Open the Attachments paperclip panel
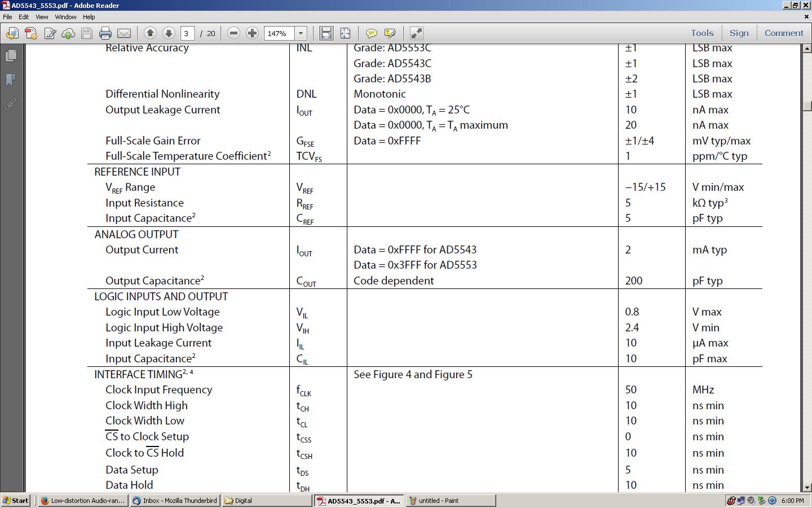The width and height of the screenshot is (812, 508). (x=11, y=104)
